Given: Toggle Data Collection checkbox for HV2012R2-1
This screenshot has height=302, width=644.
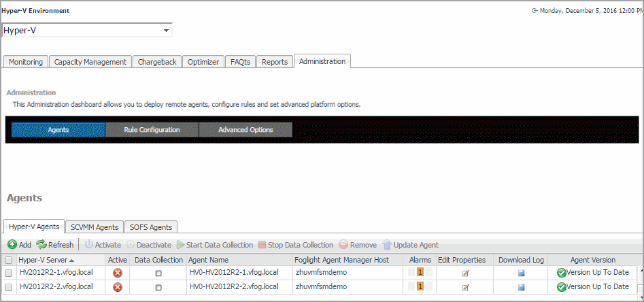Looking at the screenshot, I should pos(158,273).
